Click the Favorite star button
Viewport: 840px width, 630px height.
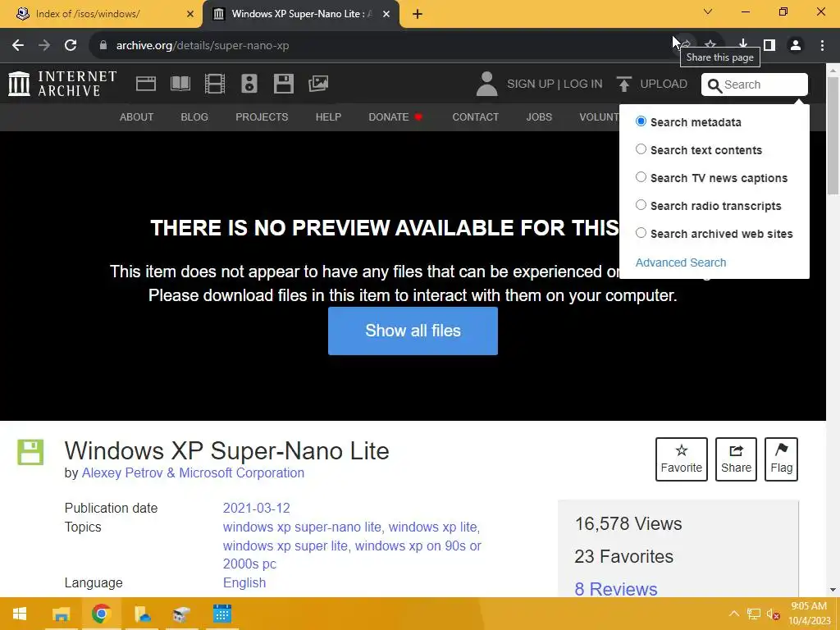[682, 459]
